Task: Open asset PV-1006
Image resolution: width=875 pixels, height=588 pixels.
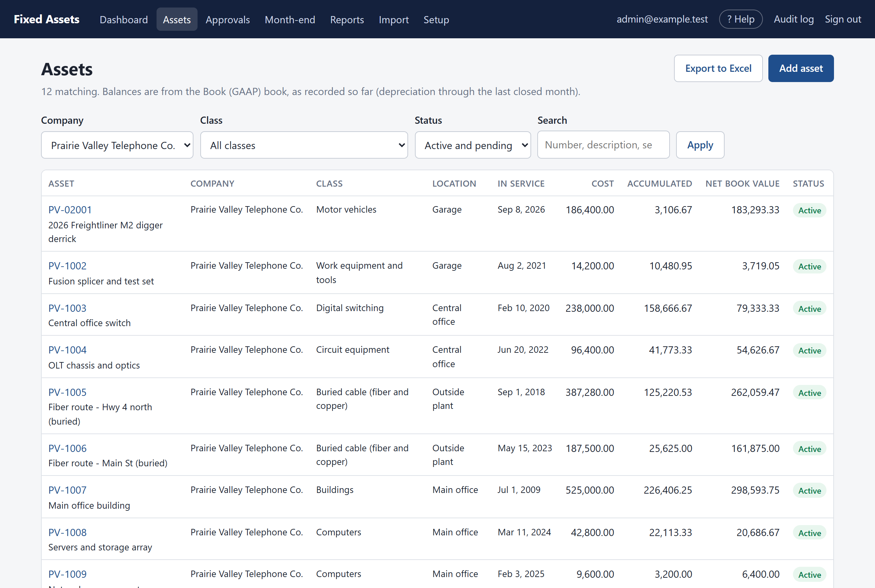Action: (x=67, y=449)
